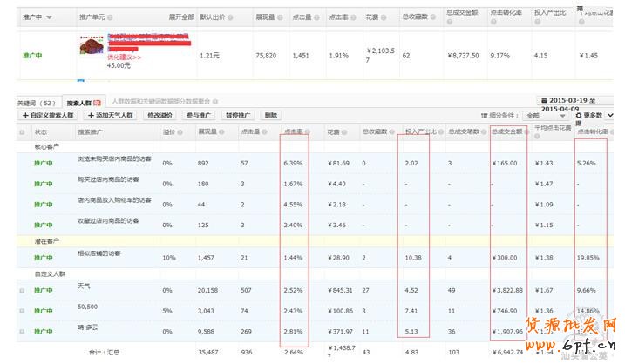Open the product thumbnail image in top row
Viewport: 625px width, 364px height.
tap(91, 45)
